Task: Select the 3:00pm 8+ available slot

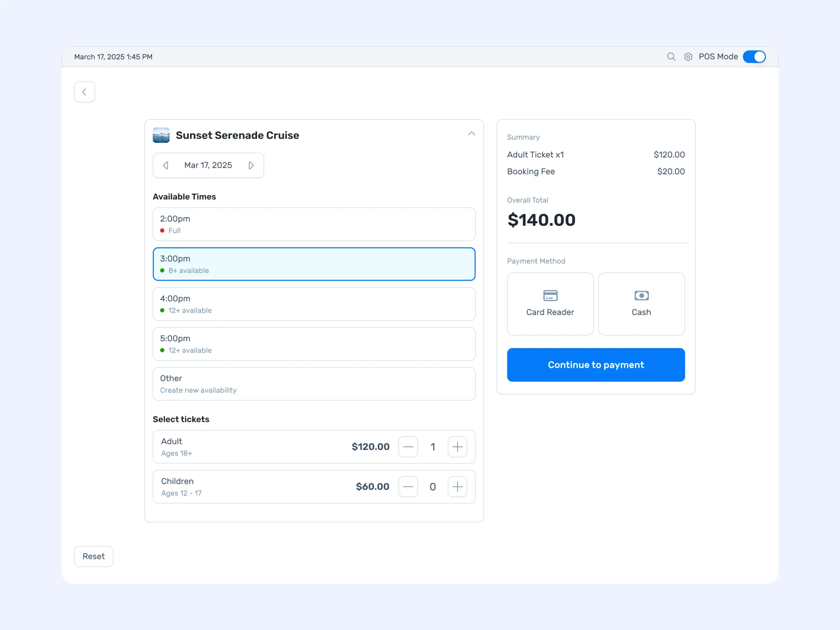Action: tap(314, 264)
